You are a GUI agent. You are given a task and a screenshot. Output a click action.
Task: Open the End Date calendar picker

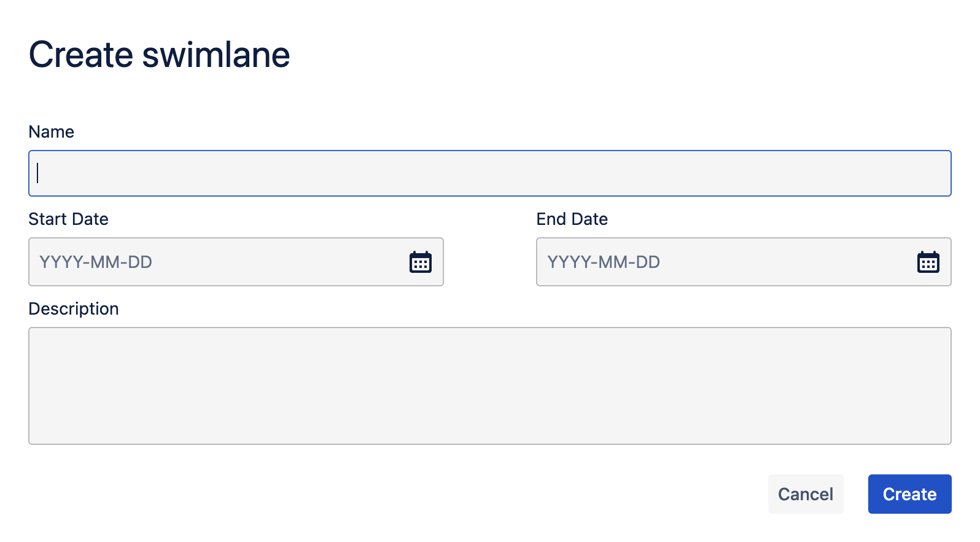point(928,262)
